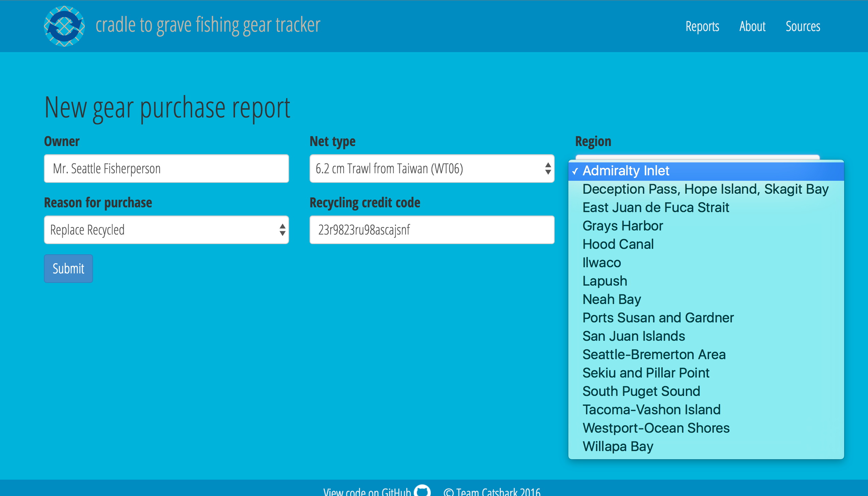Select Hood Canal from the Region list
Image resolution: width=868 pixels, height=496 pixels.
[618, 244]
